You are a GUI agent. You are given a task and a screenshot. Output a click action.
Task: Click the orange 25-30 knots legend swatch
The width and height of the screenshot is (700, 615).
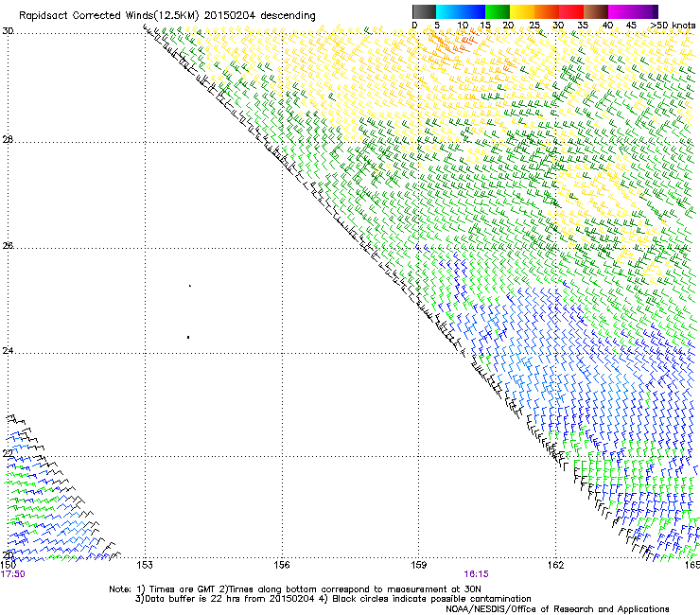coord(547,11)
